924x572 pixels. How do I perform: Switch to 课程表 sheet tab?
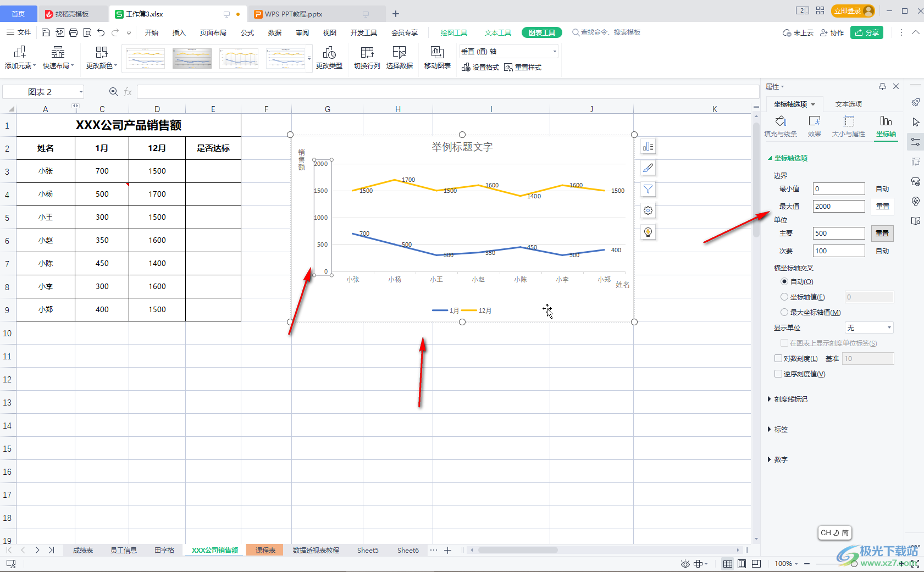(265, 550)
